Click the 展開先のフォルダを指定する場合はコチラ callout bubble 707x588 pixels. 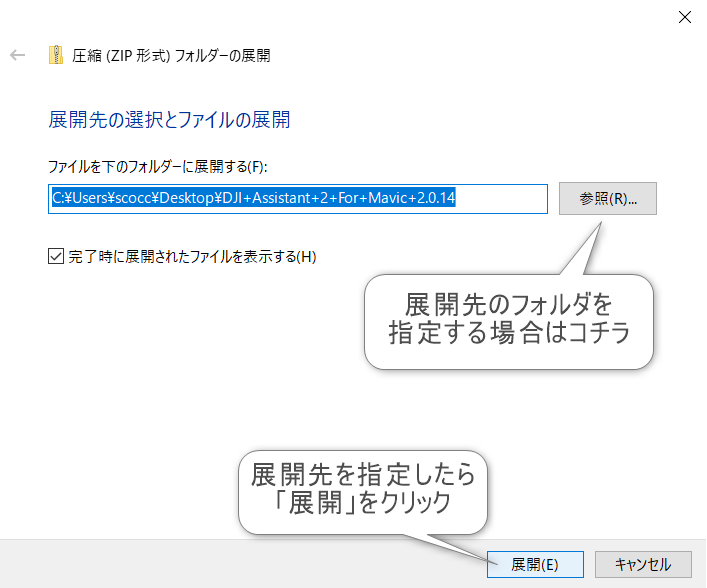508,320
